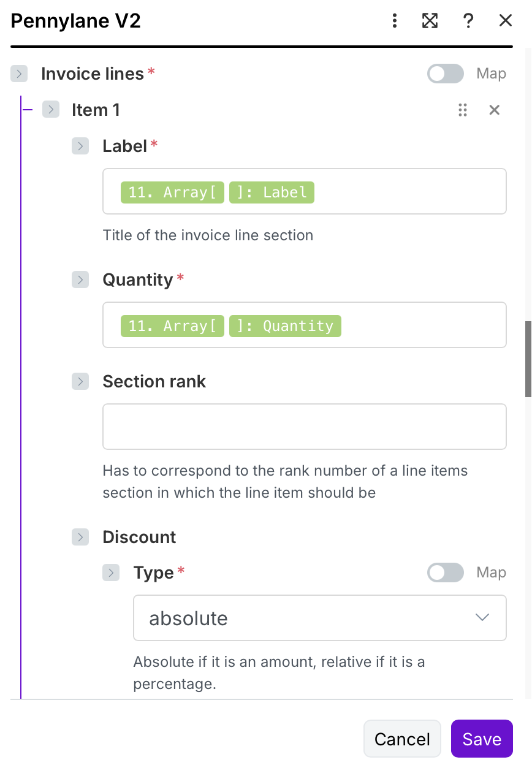This screenshot has height=776, width=532.
Task: Grab the Item 1 drag handle icon
Action: click(x=463, y=110)
